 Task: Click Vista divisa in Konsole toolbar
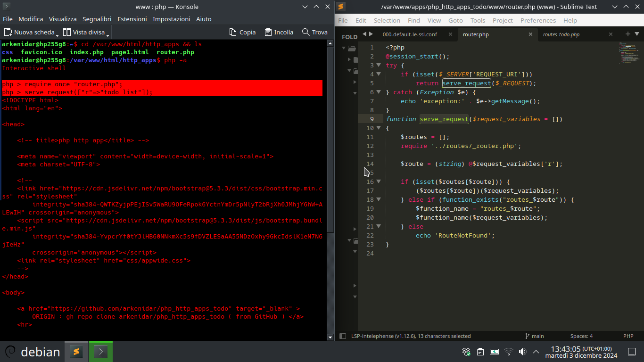[x=84, y=32]
